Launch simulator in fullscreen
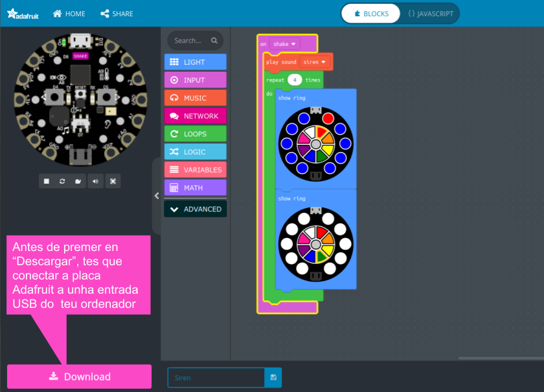Screen dimensions: 544x392 pyautogui.click(x=113, y=181)
